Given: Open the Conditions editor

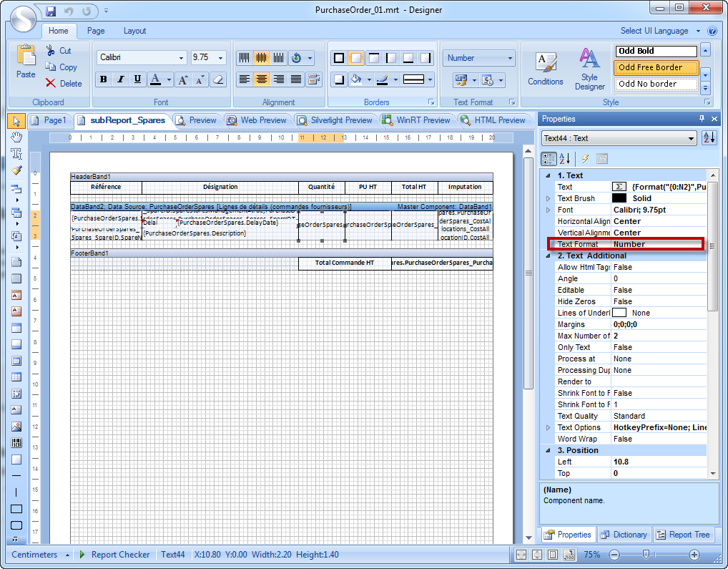Looking at the screenshot, I should coord(546,69).
